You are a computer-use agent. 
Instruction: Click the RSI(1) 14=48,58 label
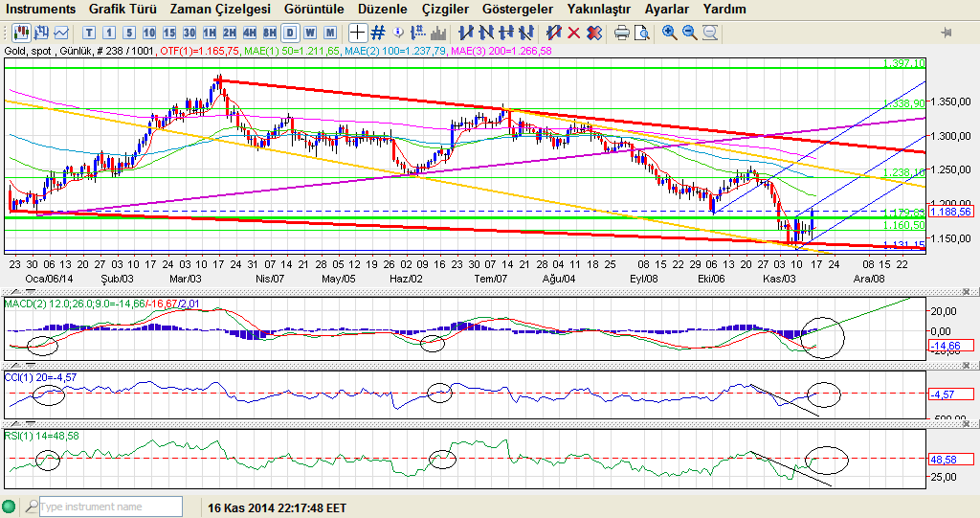[x=42, y=436]
